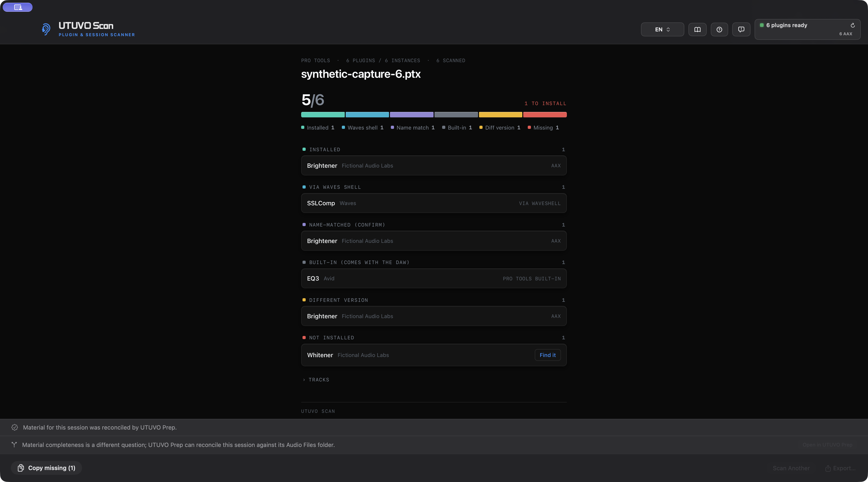
Task: Select the Built-in 1 legend item
Action: pos(457,128)
